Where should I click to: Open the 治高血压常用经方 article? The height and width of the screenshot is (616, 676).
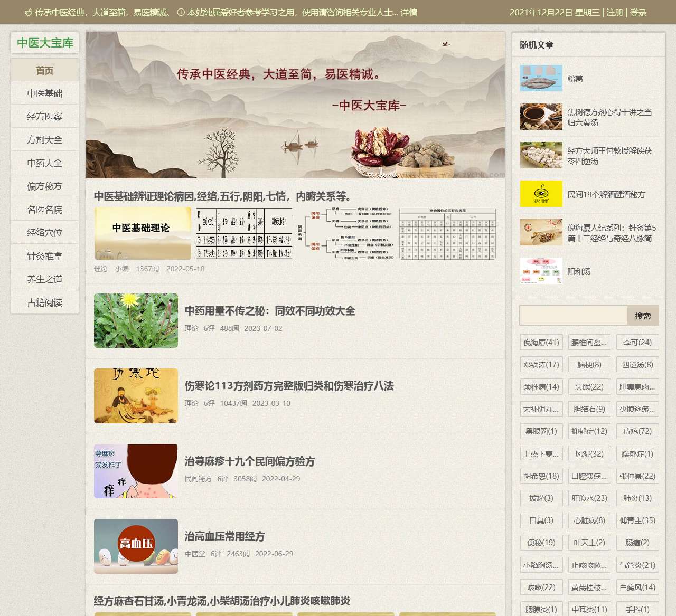pyautogui.click(x=226, y=536)
